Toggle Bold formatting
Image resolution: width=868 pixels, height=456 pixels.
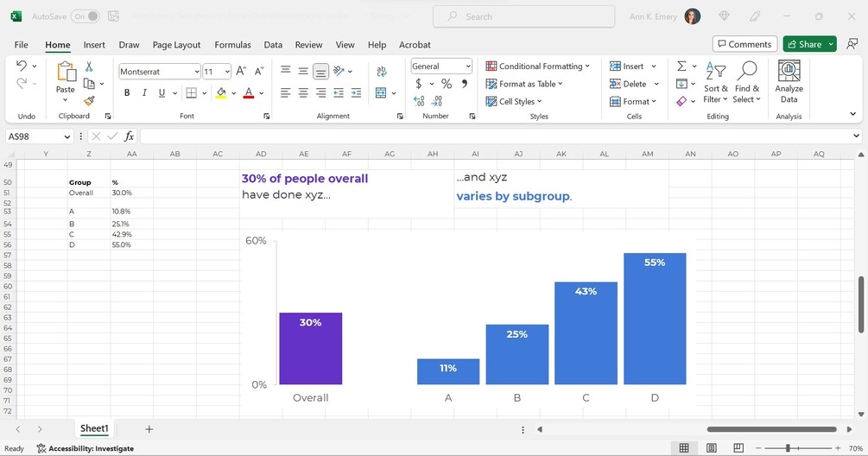click(x=127, y=93)
